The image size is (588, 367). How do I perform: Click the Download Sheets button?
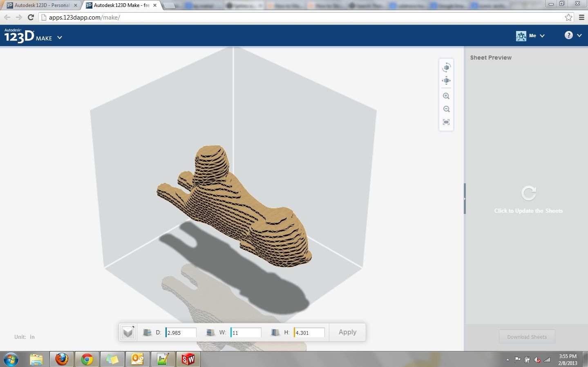(527, 336)
